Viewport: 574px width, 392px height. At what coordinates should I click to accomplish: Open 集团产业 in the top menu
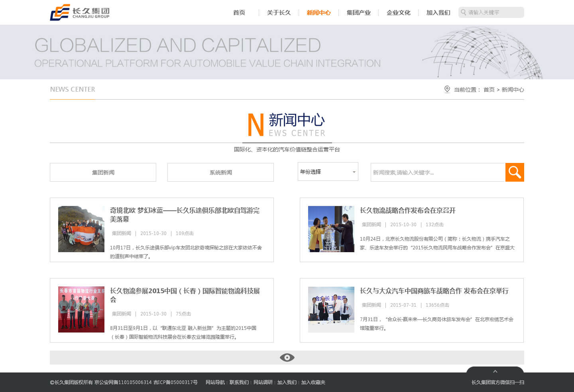pos(359,13)
